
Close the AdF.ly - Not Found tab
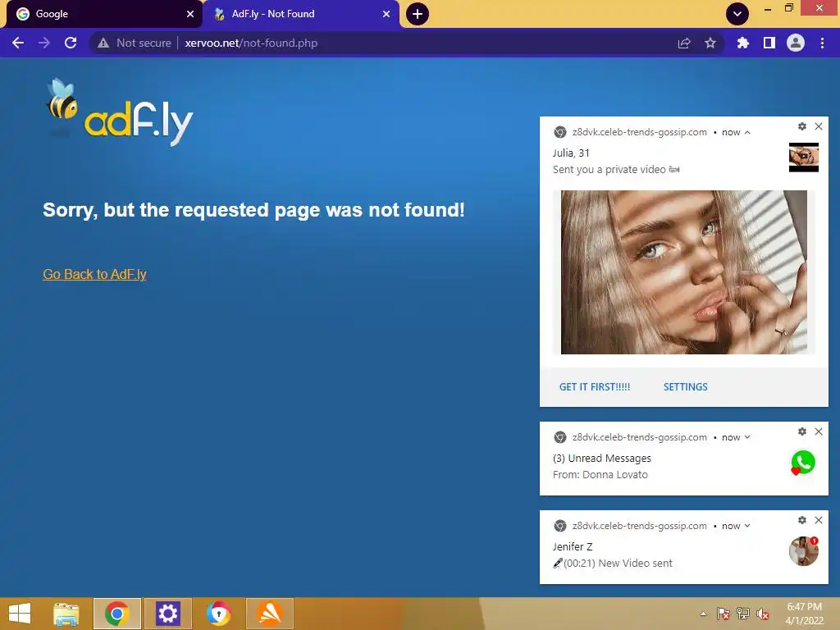tap(386, 14)
